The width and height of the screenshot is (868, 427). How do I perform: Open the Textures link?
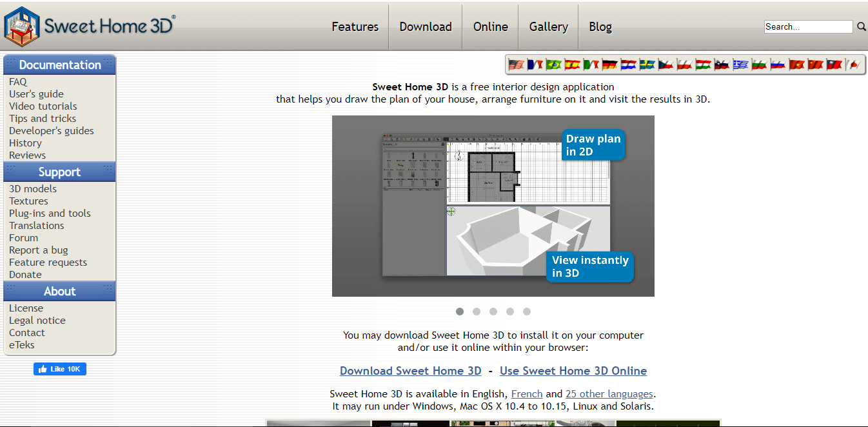(28, 201)
